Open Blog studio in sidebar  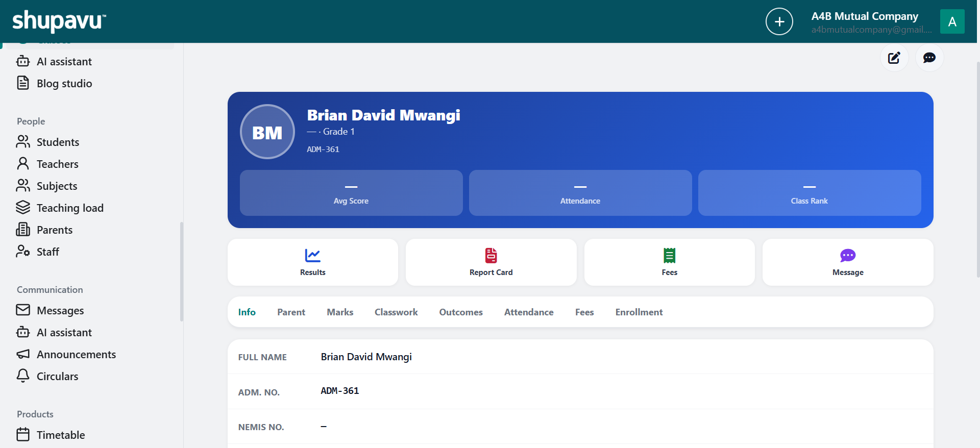pyautogui.click(x=54, y=84)
